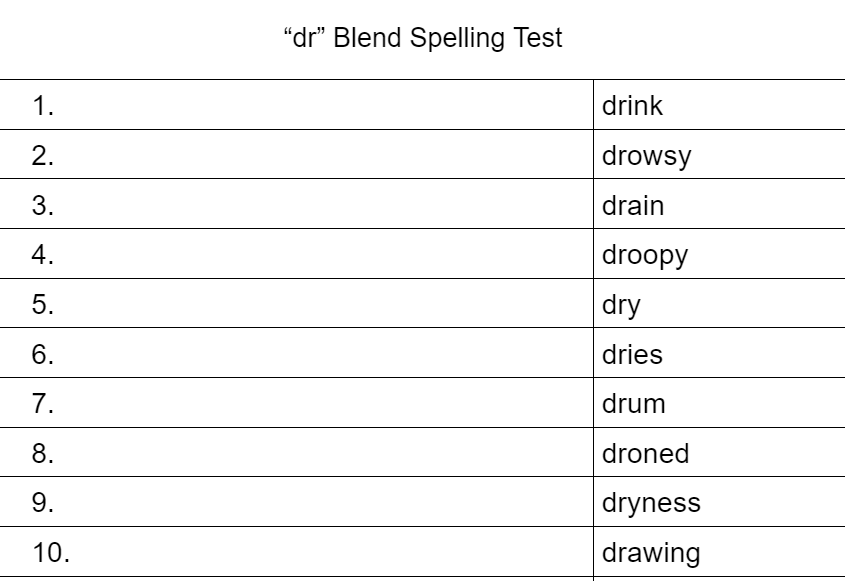This screenshot has height=581, width=845.
Task: Click the word "dries" in row 6
Action: (x=632, y=354)
